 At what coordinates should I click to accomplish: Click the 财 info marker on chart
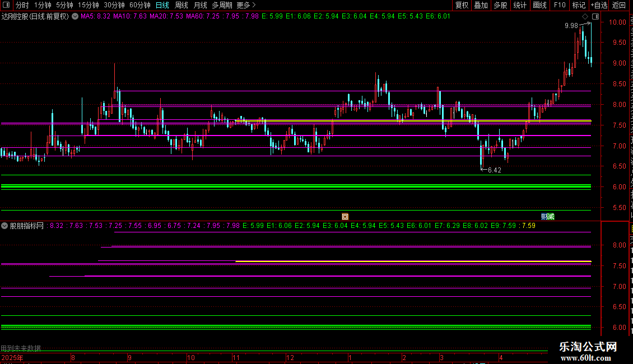point(544,217)
